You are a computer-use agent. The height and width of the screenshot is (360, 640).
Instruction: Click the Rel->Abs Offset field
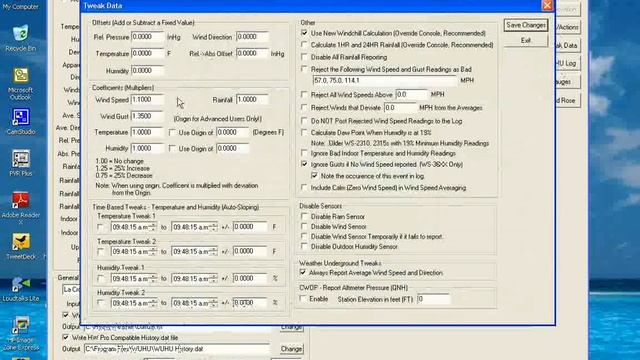click(252, 53)
